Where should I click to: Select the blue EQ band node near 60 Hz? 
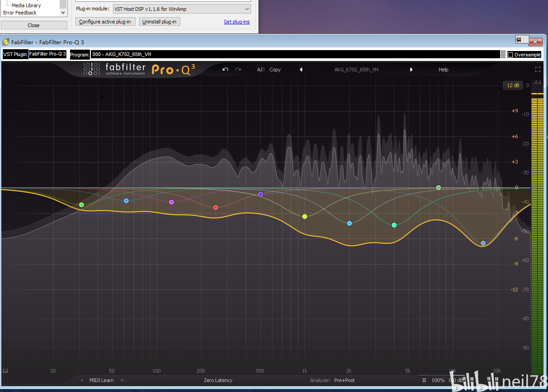point(126,201)
